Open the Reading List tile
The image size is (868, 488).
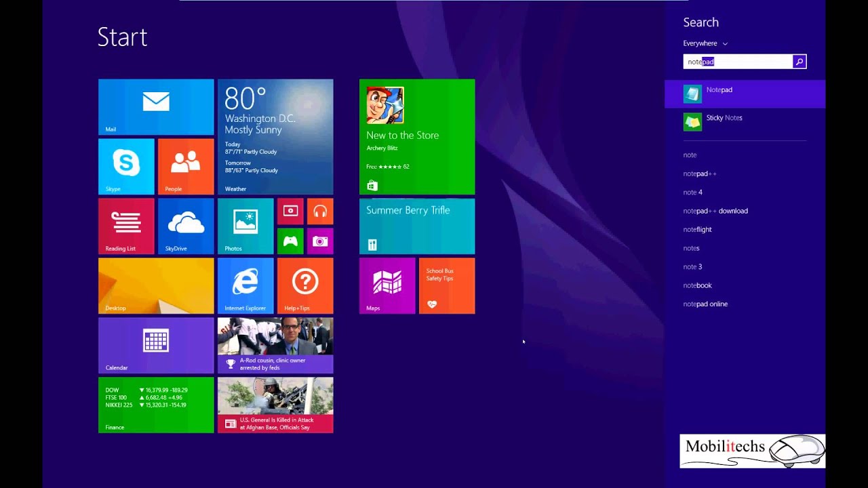[x=126, y=226]
